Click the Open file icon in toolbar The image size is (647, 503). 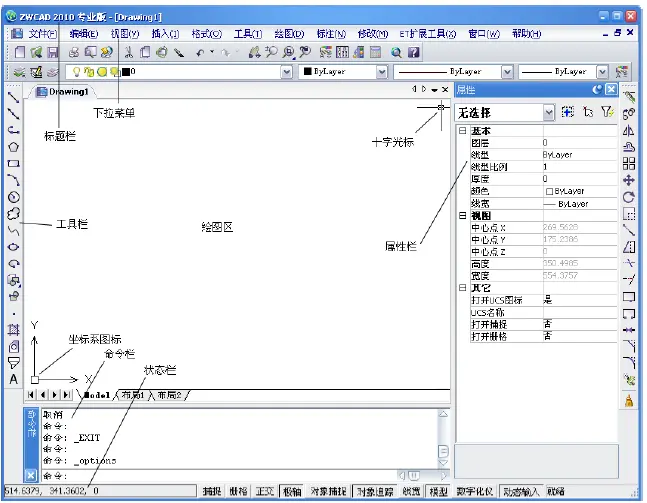coord(36,52)
